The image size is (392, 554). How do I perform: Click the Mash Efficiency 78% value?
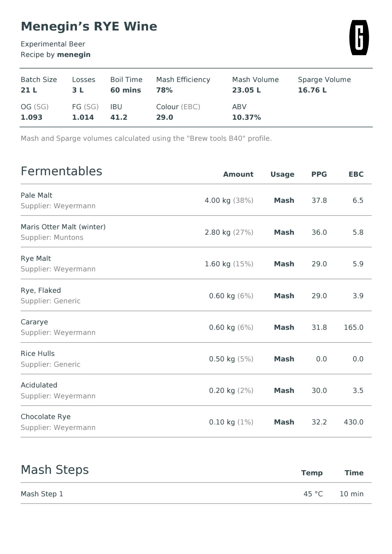pyautogui.click(x=164, y=90)
